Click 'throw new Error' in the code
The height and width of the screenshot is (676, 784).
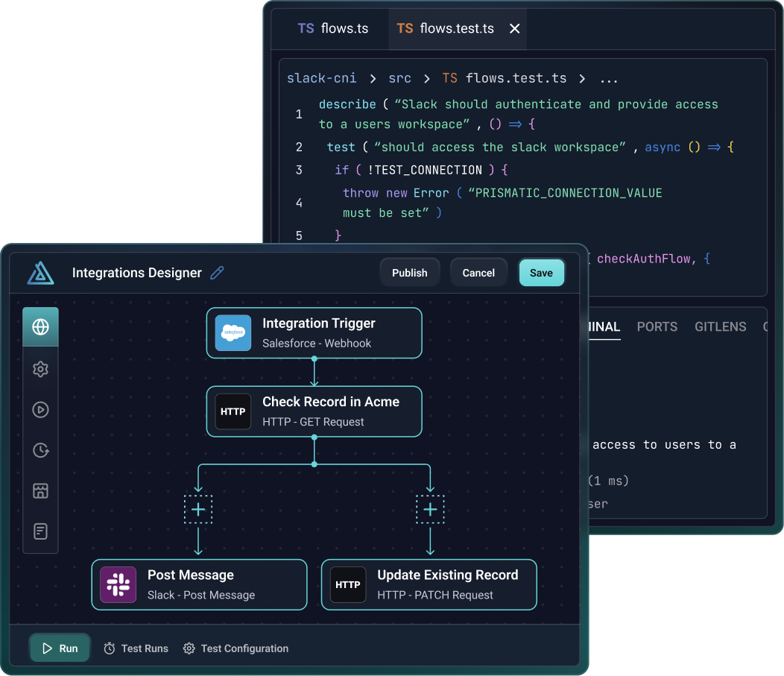(x=396, y=193)
